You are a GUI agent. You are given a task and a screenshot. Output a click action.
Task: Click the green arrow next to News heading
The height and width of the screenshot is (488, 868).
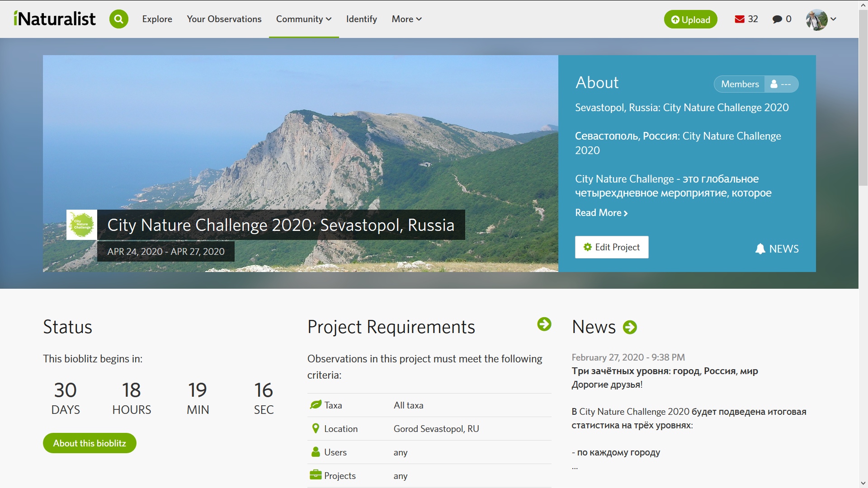tap(630, 327)
